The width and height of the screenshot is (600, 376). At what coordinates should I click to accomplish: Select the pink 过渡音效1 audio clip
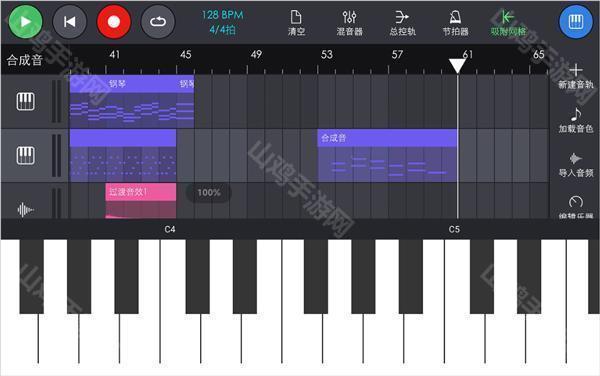141,200
